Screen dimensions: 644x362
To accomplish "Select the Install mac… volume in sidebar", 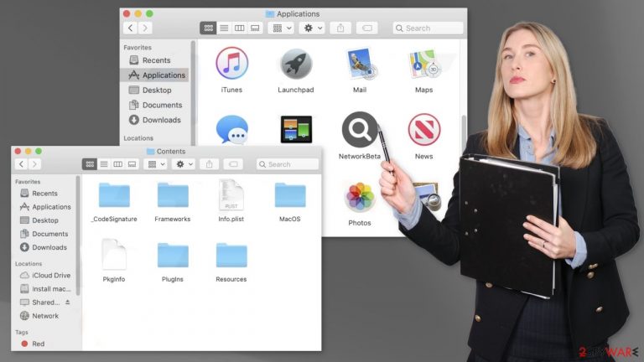I will click(44, 289).
